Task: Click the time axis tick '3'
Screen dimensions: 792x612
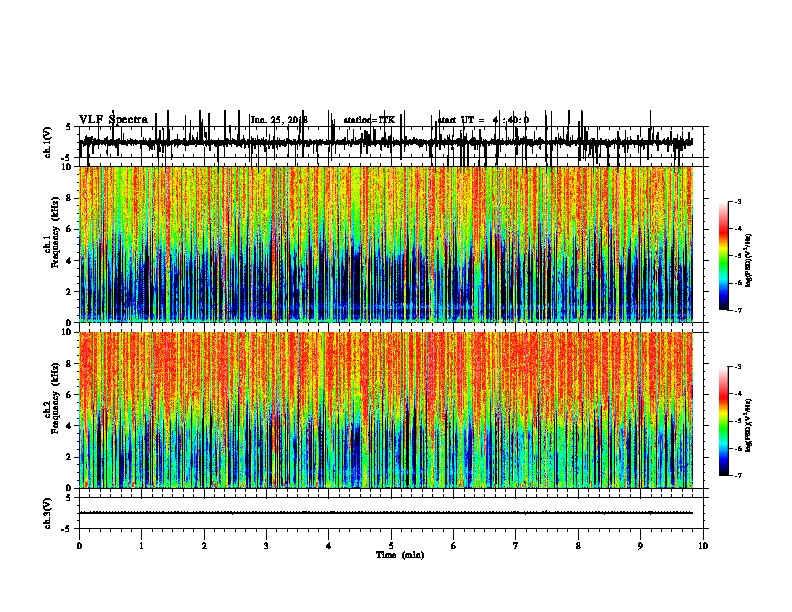Action: click(x=266, y=546)
